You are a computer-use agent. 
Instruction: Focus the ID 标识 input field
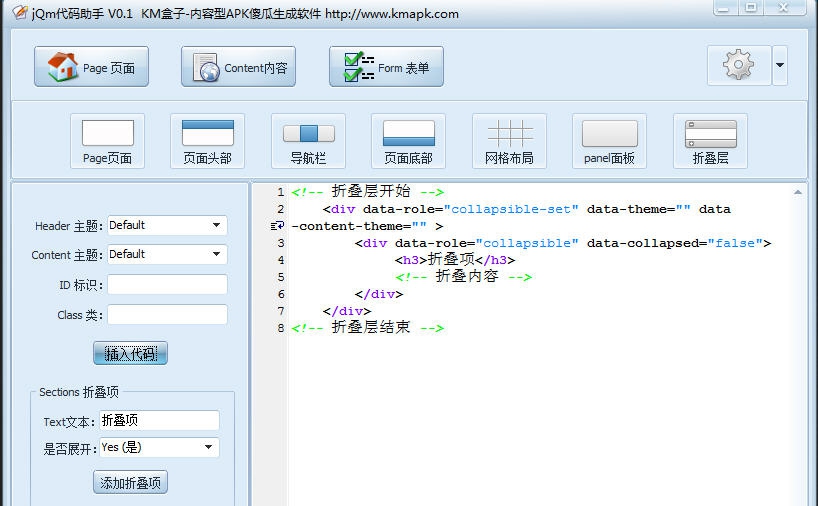click(167, 285)
